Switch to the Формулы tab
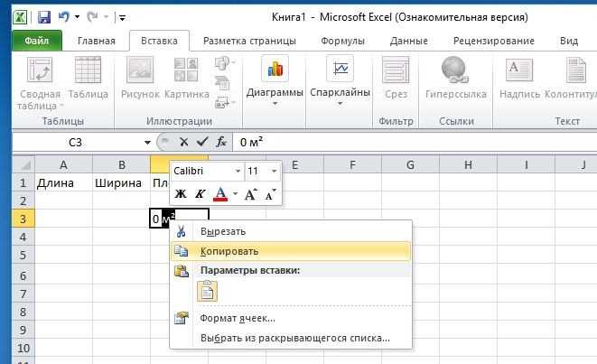This screenshot has width=597, height=364. (342, 41)
